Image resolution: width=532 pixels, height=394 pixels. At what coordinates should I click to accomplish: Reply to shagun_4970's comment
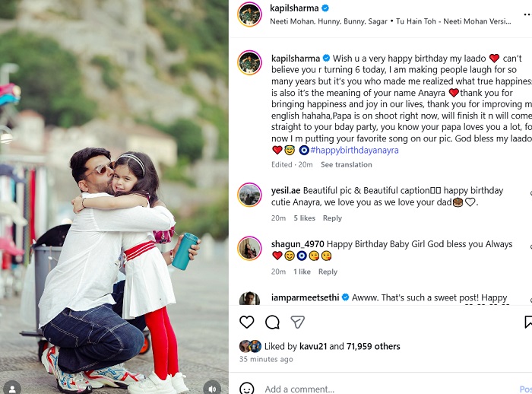[x=328, y=272]
